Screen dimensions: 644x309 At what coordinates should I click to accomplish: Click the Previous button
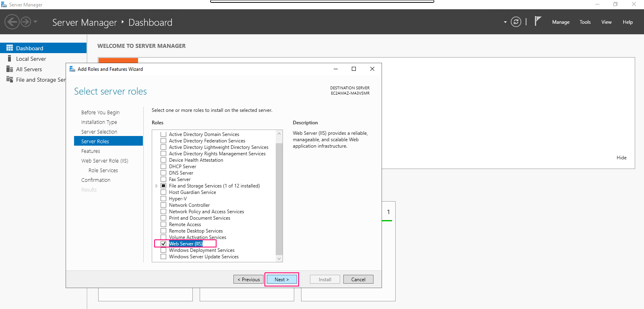[249, 279]
